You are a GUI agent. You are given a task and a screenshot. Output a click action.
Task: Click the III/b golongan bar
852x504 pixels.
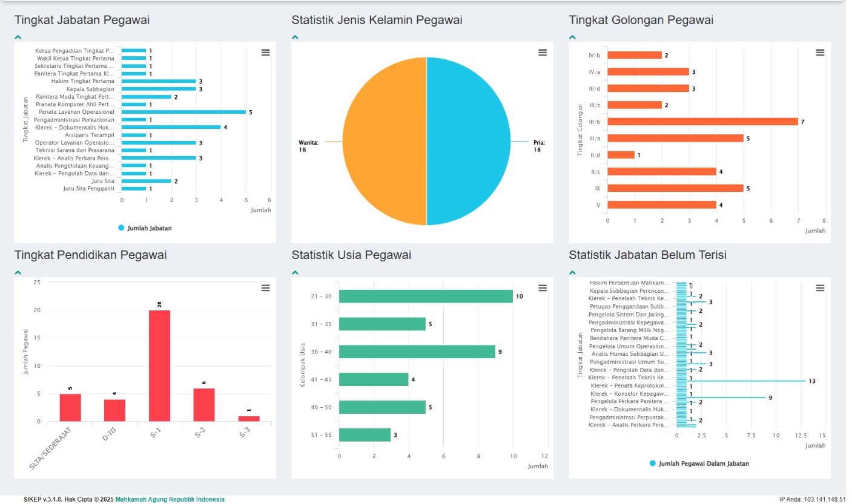point(702,122)
